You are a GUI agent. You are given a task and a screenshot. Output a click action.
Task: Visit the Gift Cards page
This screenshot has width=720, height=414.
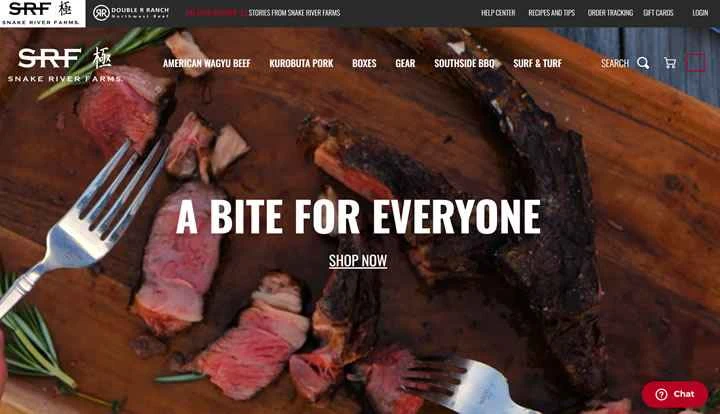click(x=658, y=13)
